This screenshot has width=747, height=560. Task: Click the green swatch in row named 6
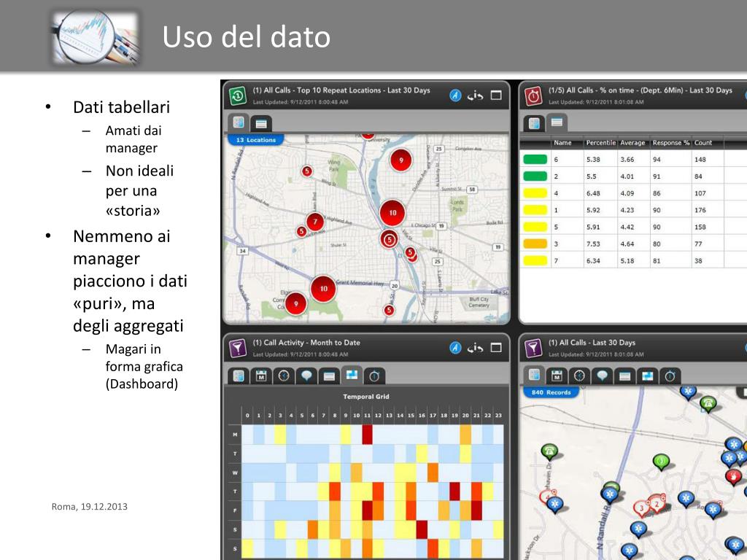(535, 160)
